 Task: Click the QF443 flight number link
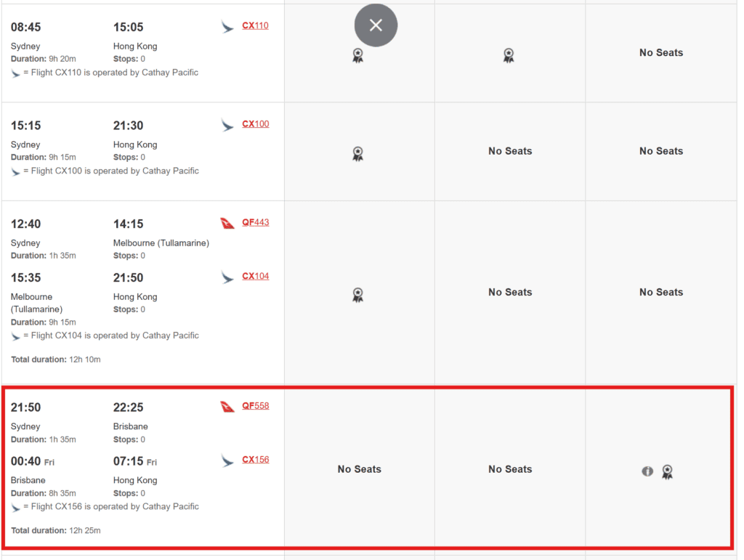click(255, 223)
